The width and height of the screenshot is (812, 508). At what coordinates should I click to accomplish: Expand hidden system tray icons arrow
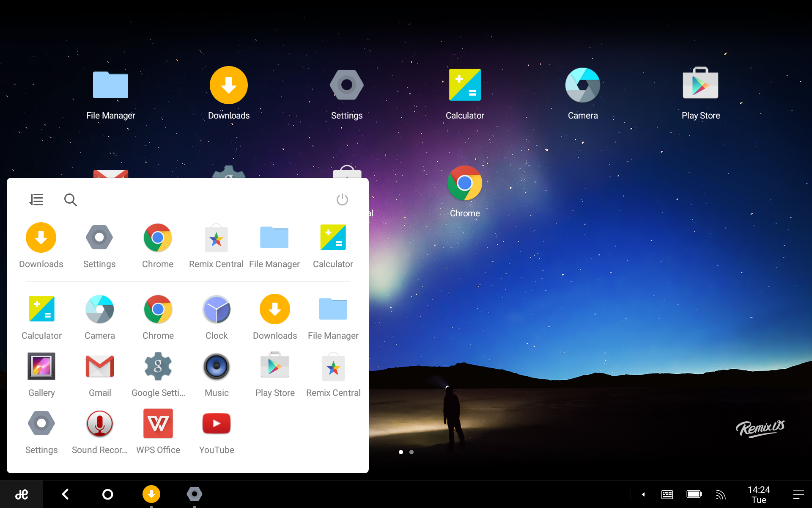[x=643, y=494]
